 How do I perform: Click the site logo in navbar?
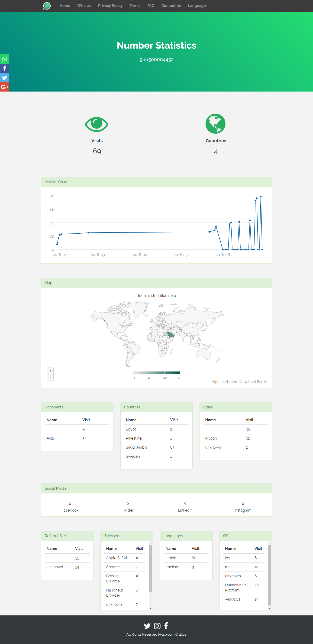(x=47, y=6)
